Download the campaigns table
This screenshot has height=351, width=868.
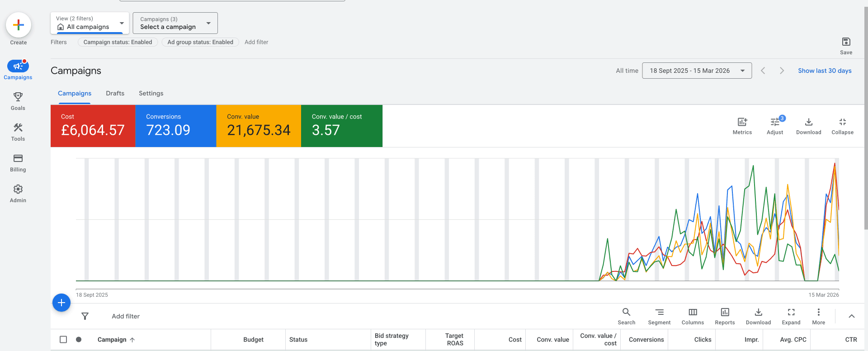[x=759, y=316]
